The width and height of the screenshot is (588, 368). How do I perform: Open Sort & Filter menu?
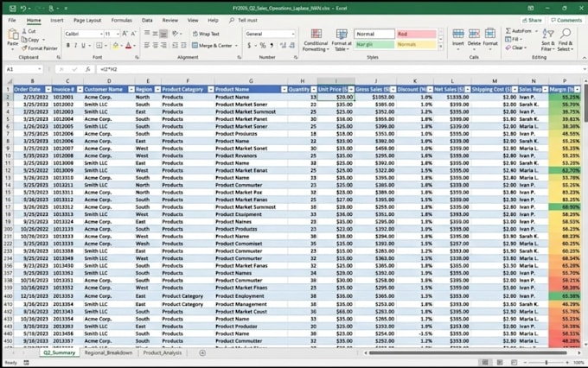pyautogui.click(x=548, y=40)
